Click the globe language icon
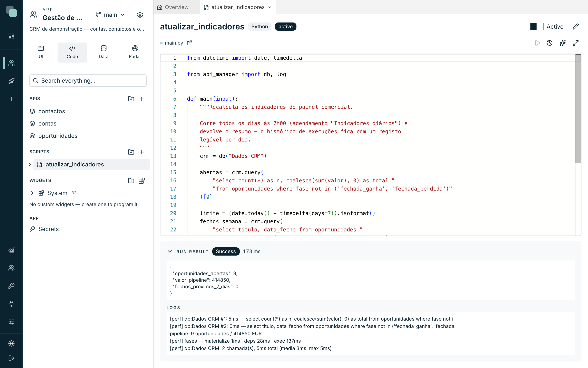The width and height of the screenshot is (588, 368). (x=11, y=343)
